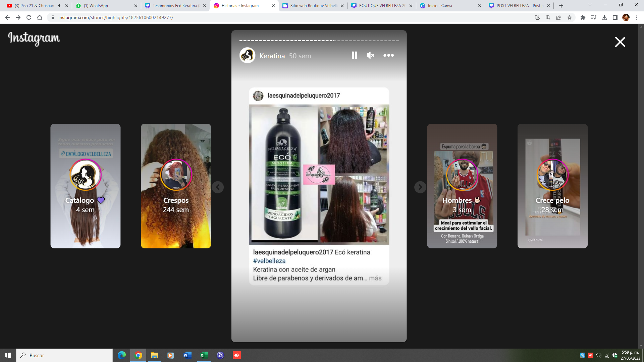644x362 pixels.
Task: Open Excel from the Windows taskbar
Action: click(x=204, y=355)
